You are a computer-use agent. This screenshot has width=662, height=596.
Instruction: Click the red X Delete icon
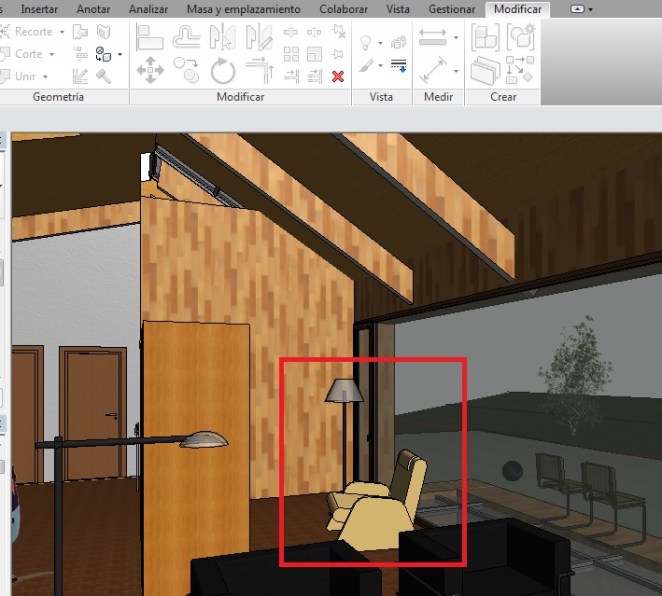tap(338, 76)
